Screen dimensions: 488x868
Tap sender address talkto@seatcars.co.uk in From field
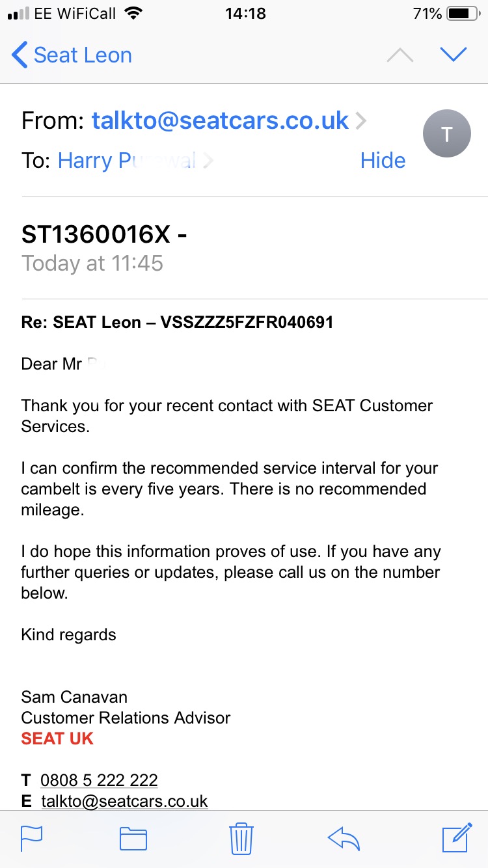coord(220,120)
